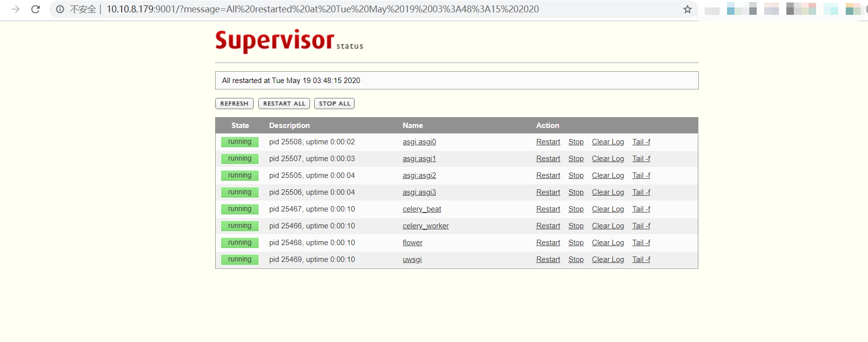This screenshot has width=868, height=342.
Task: Click the 'pid 25469, uptime 0:00:10' description
Action: pos(312,259)
